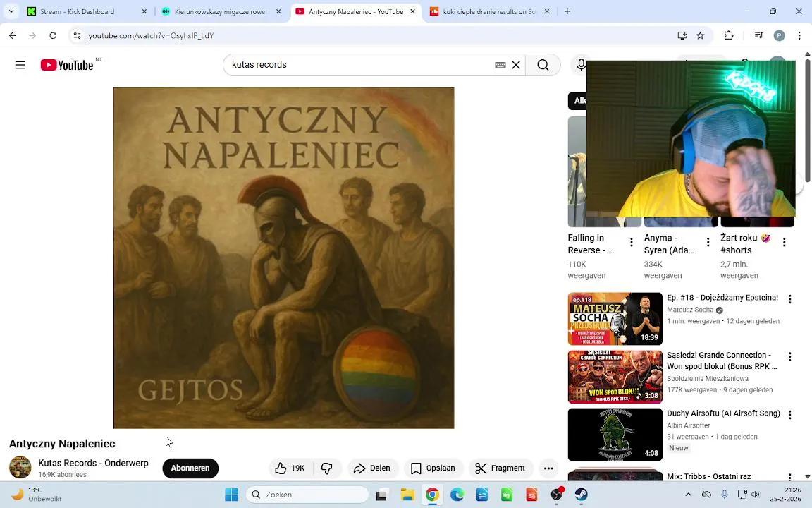Open Ep. #18 - Dojeżdżamy Epsteina! title

(x=722, y=298)
